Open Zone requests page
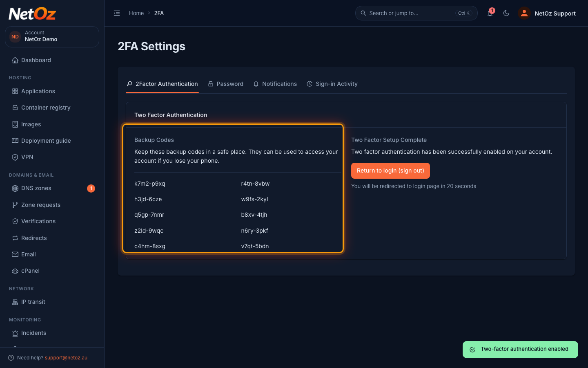This screenshot has height=368, width=588. point(52,205)
